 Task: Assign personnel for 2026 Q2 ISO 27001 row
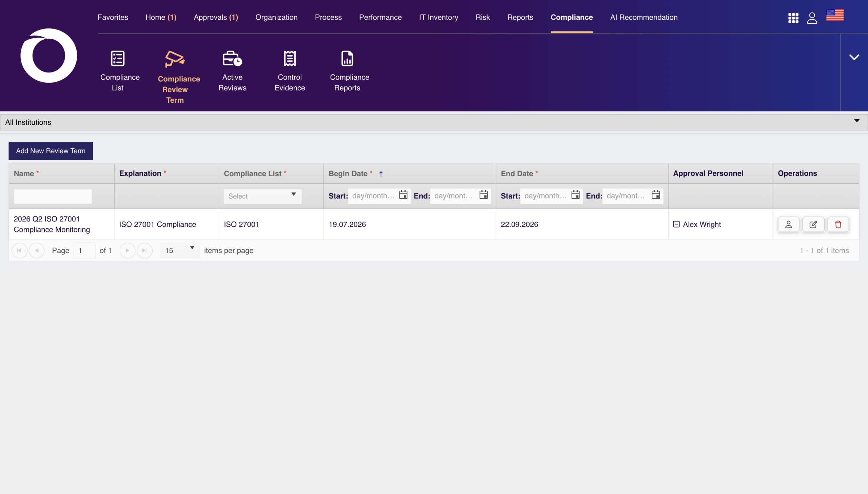tap(788, 224)
